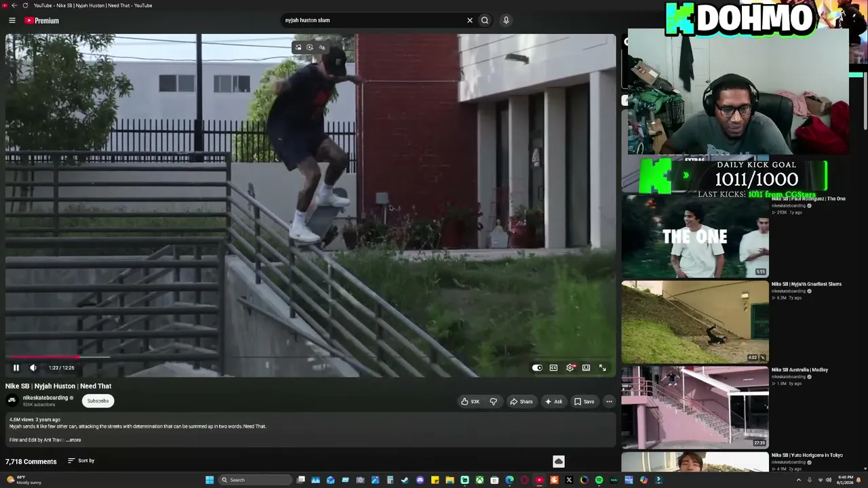This screenshot has width=868, height=488.
Task: Share the video
Action: [521, 401]
